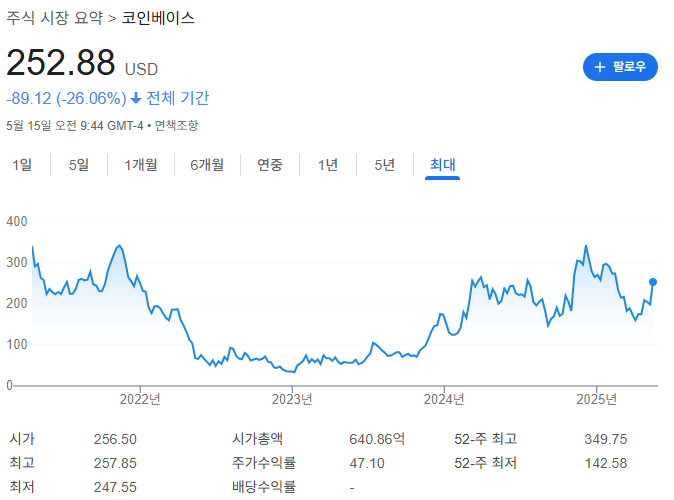Image resolution: width=674 pixels, height=500 pixels.
Task: Switch to the 1개월 range tab
Action: click(141, 165)
